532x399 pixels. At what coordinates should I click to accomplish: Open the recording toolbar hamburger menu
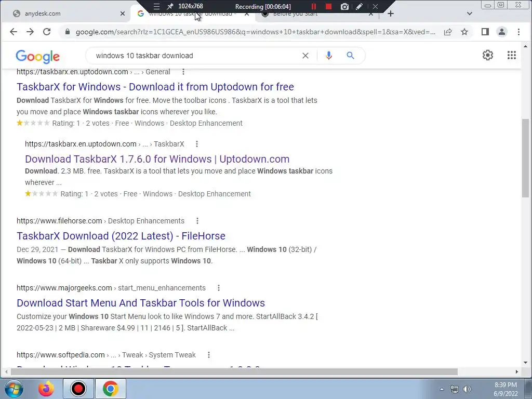(x=156, y=6)
